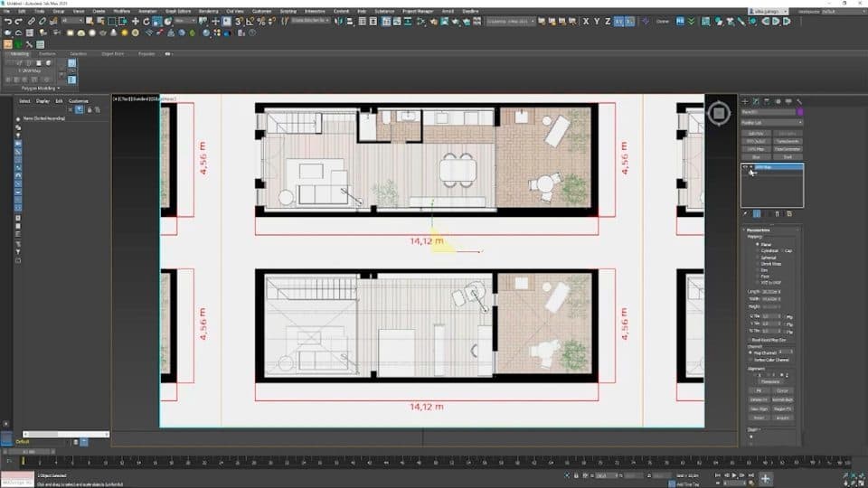The height and width of the screenshot is (488, 868).
Task: Open the File menu
Action: [x=7, y=11]
